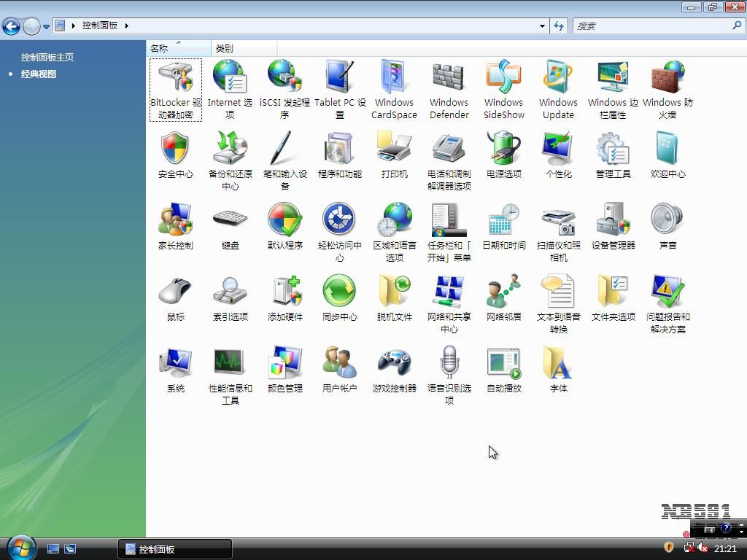Open the 字体 fonts folder
The image size is (747, 560).
click(x=558, y=364)
